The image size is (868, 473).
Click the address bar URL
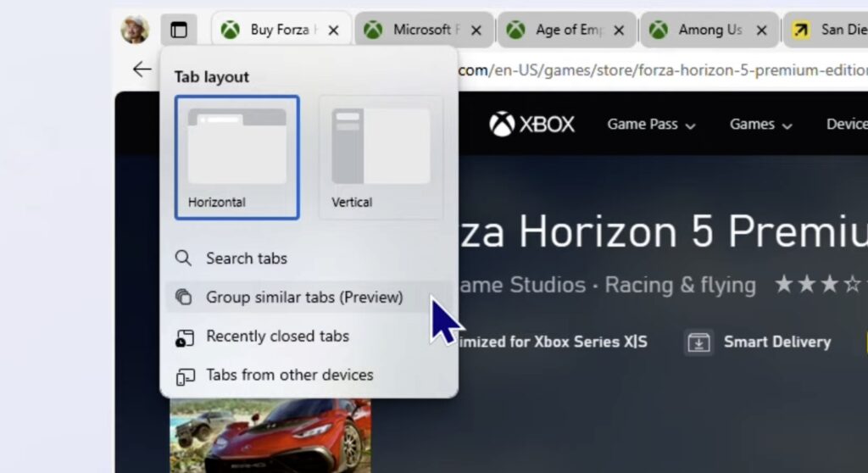coord(663,70)
